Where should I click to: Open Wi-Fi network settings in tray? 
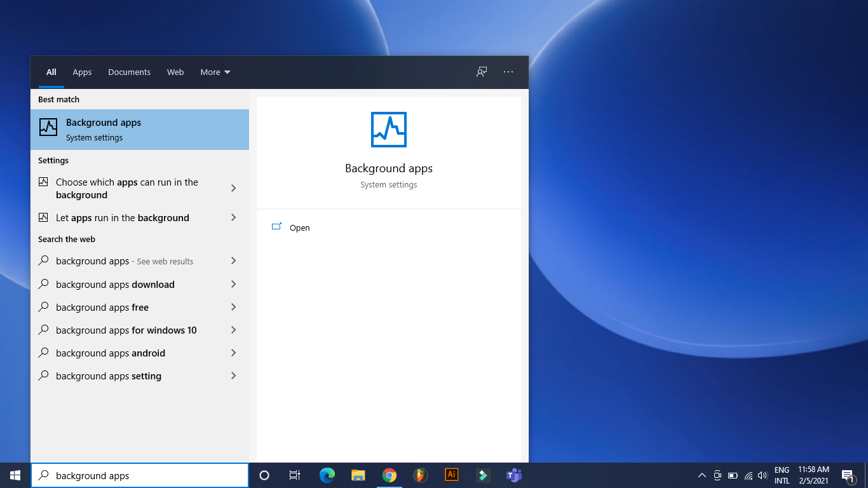[749, 475]
